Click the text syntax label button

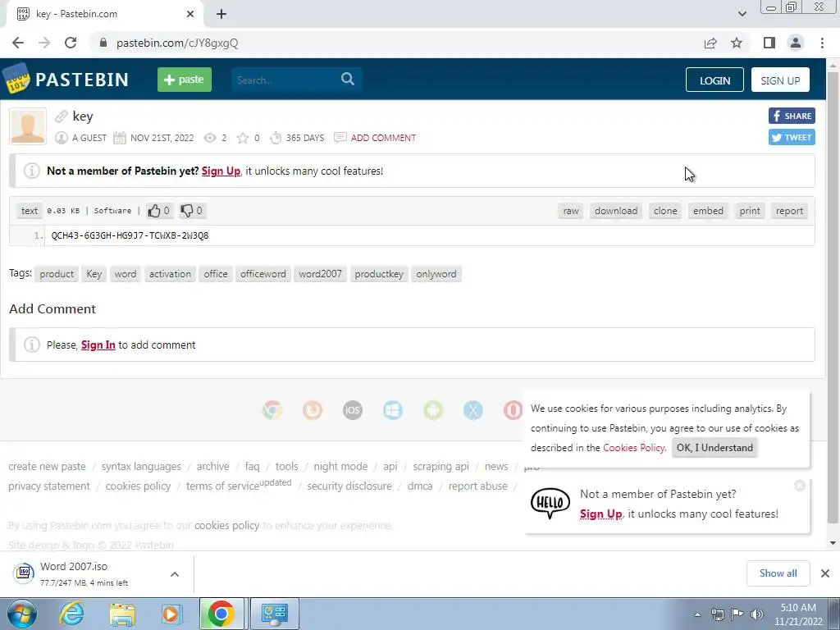pyautogui.click(x=30, y=211)
